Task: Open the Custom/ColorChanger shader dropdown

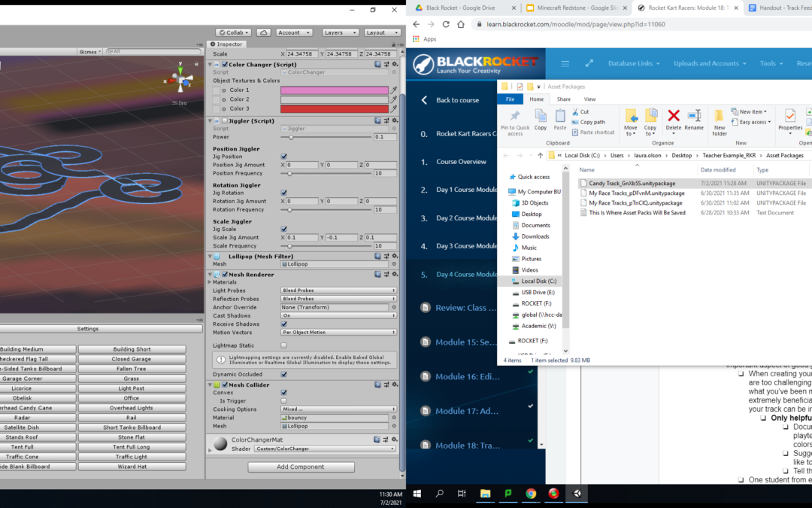Action: click(x=325, y=449)
